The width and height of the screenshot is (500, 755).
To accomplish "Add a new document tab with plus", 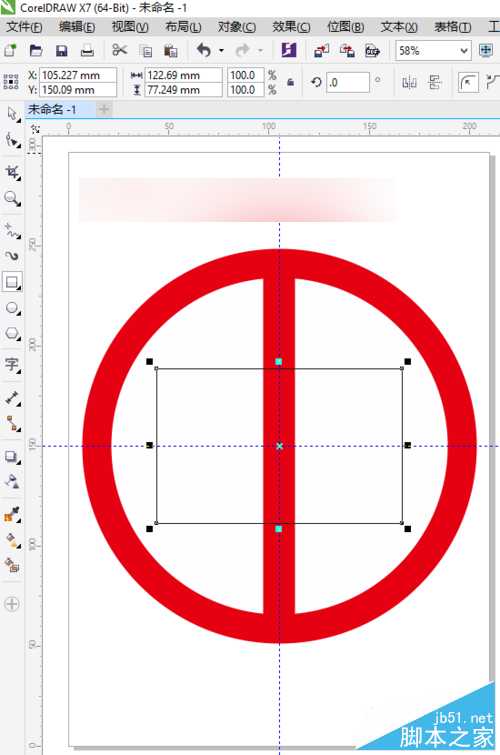I will [x=104, y=109].
